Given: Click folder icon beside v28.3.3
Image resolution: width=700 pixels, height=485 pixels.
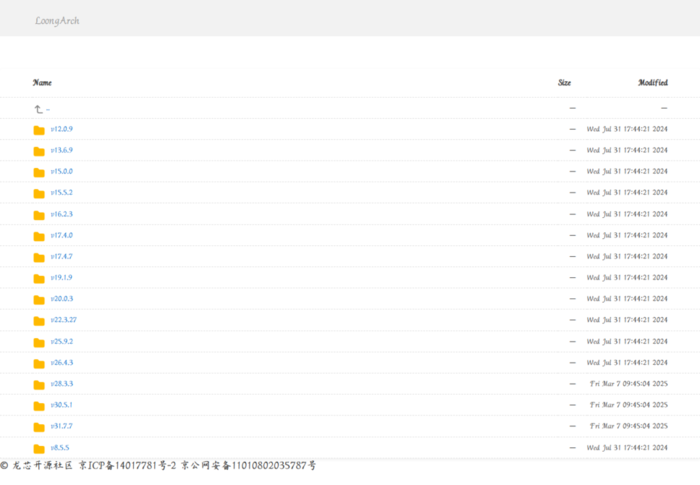Looking at the screenshot, I should (x=39, y=385).
